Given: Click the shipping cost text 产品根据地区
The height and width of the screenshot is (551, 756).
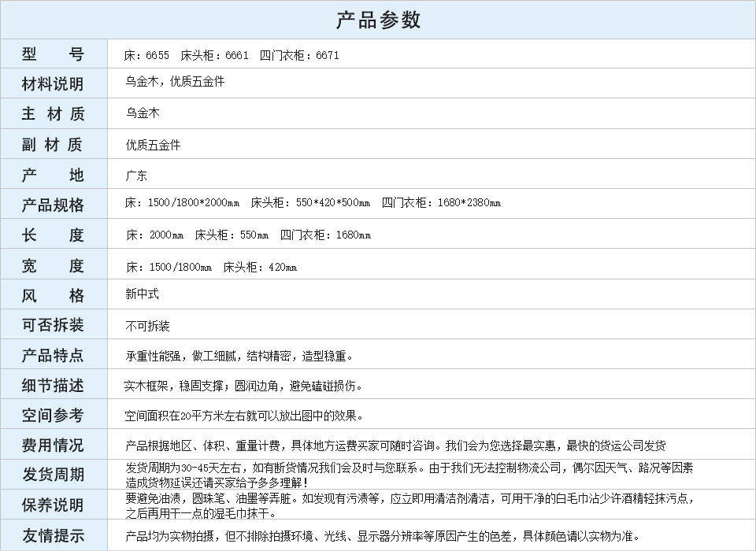Looking at the screenshot, I should click(158, 446).
